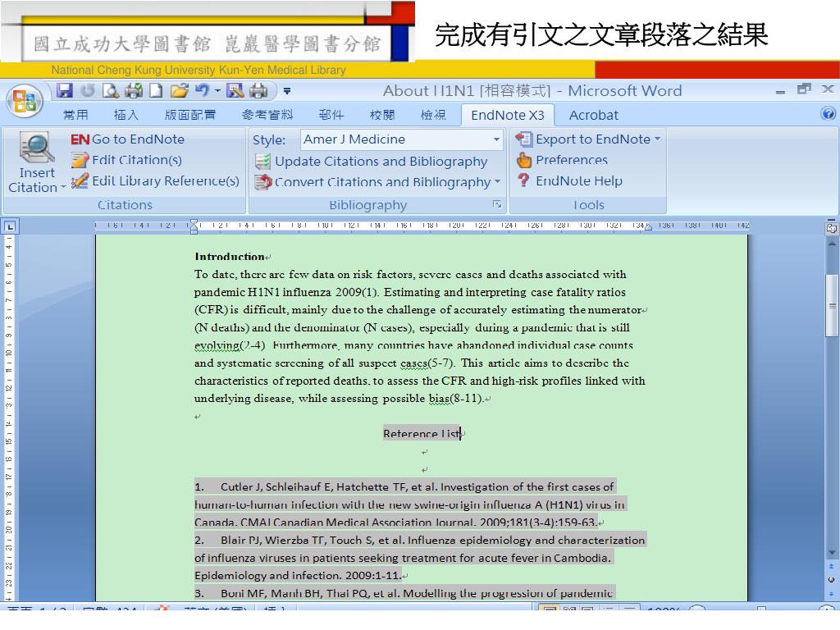Open Bibliography group dialog launcher
840x630 pixels.
[x=497, y=204]
